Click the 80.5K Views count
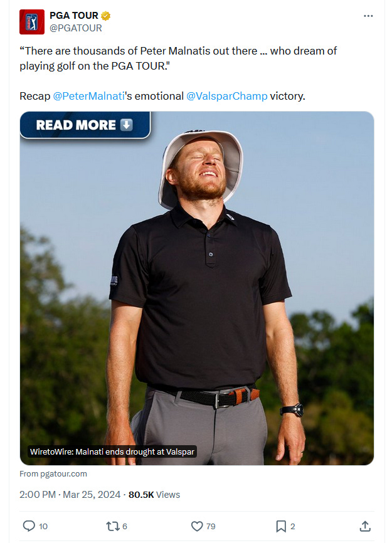 154,495
